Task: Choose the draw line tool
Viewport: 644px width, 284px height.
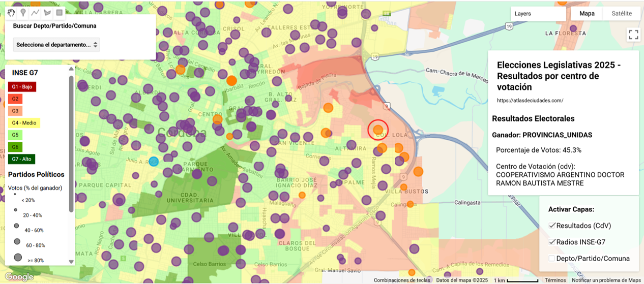Action: 35,13
